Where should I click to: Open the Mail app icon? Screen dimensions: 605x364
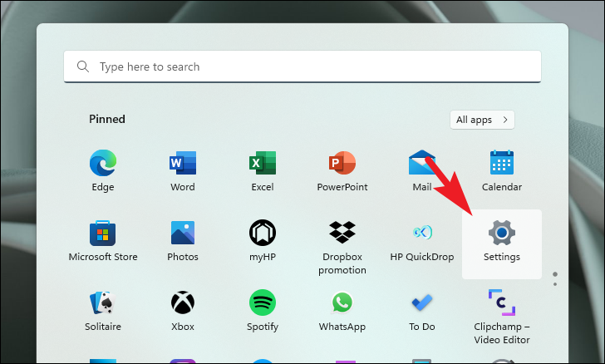click(x=421, y=162)
